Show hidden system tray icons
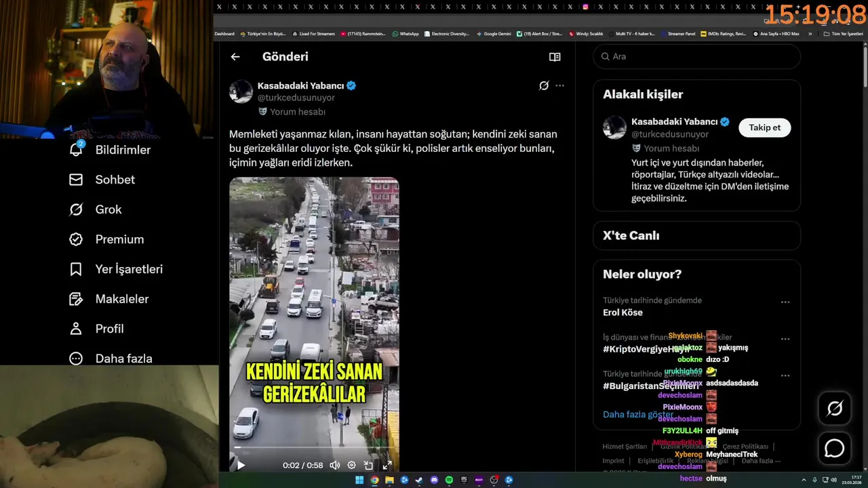 point(804,480)
